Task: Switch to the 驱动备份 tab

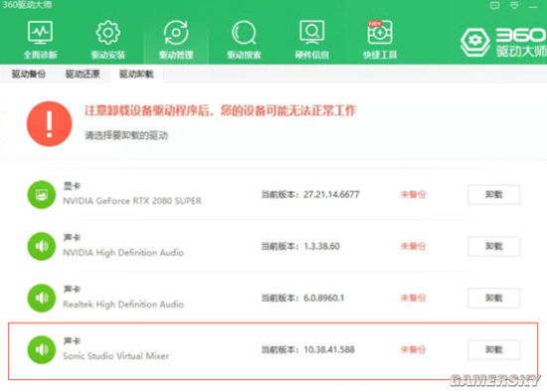Action: (x=29, y=74)
